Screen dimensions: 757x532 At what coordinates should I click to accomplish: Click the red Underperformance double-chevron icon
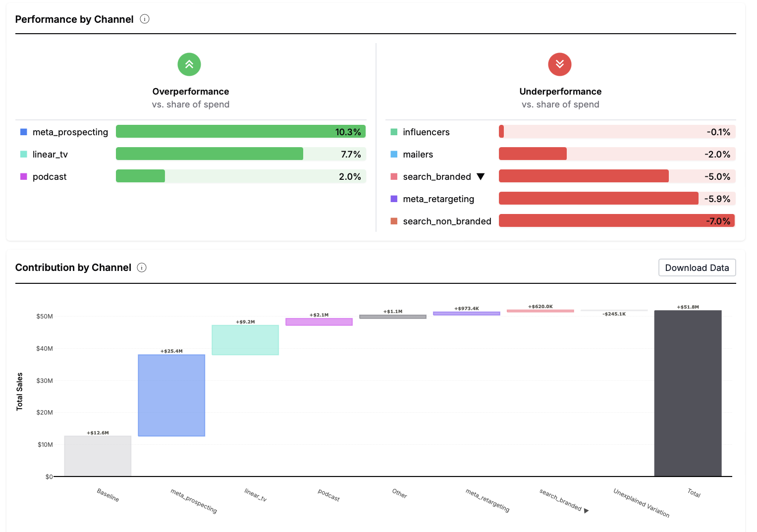559,64
